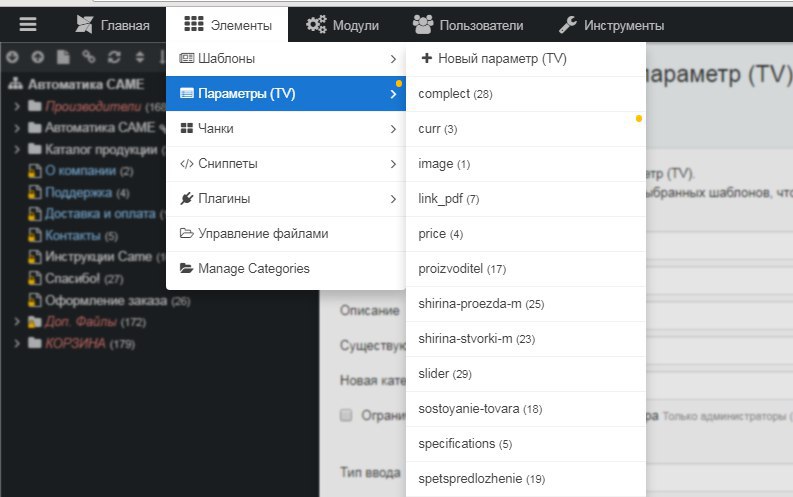Image resolution: width=793 pixels, height=497 pixels.
Task: Click the new resource document icon
Action: pyautogui.click(x=64, y=57)
